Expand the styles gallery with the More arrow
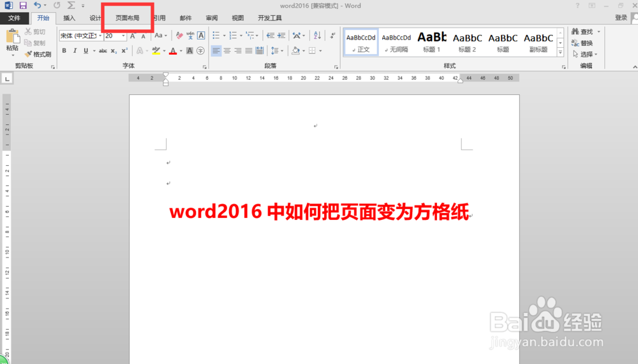 pos(560,52)
